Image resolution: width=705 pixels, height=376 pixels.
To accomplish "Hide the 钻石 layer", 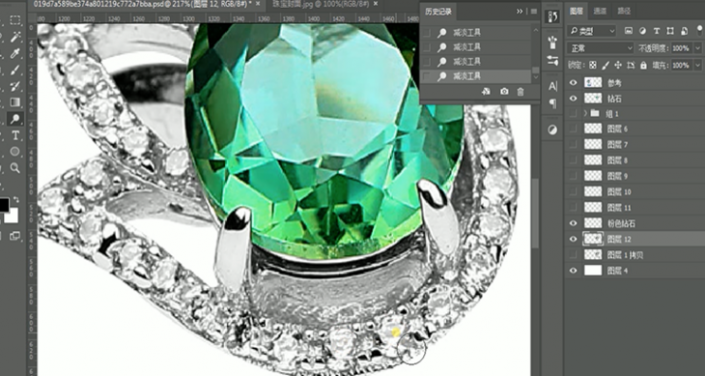I will [573, 98].
